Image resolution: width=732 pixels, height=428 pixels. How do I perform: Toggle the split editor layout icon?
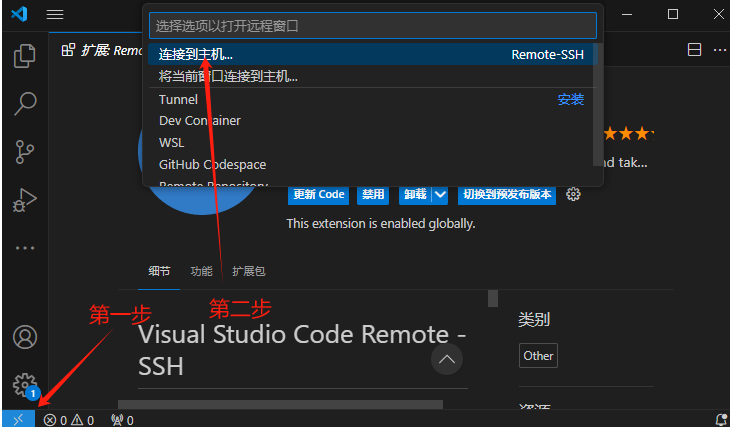(x=695, y=49)
